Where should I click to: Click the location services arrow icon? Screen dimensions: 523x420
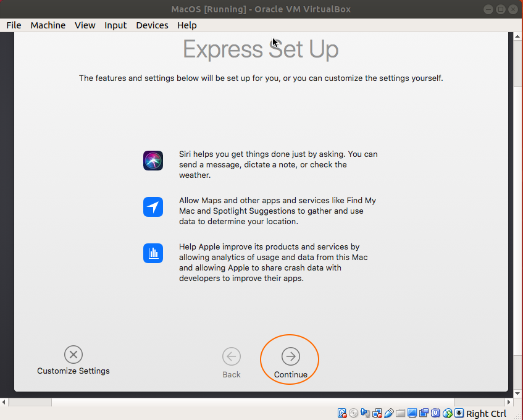click(x=153, y=207)
